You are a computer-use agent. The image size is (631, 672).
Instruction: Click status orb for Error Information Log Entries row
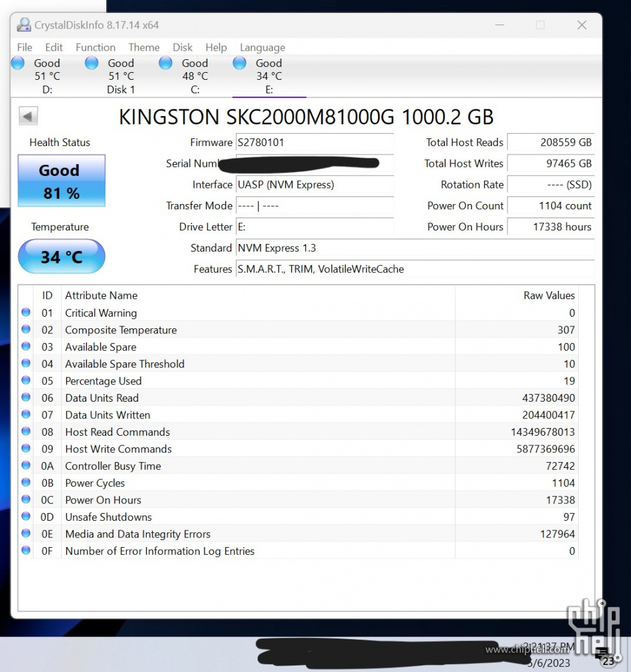coord(26,550)
